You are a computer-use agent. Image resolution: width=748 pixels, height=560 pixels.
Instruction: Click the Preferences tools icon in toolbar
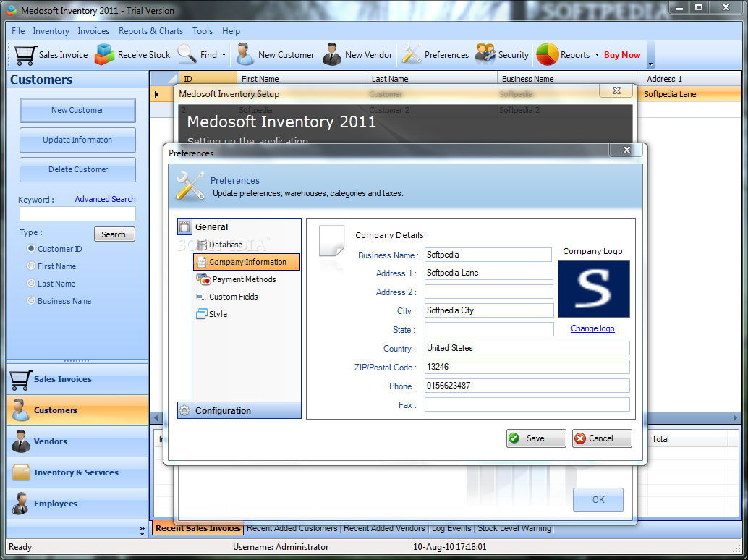point(411,54)
